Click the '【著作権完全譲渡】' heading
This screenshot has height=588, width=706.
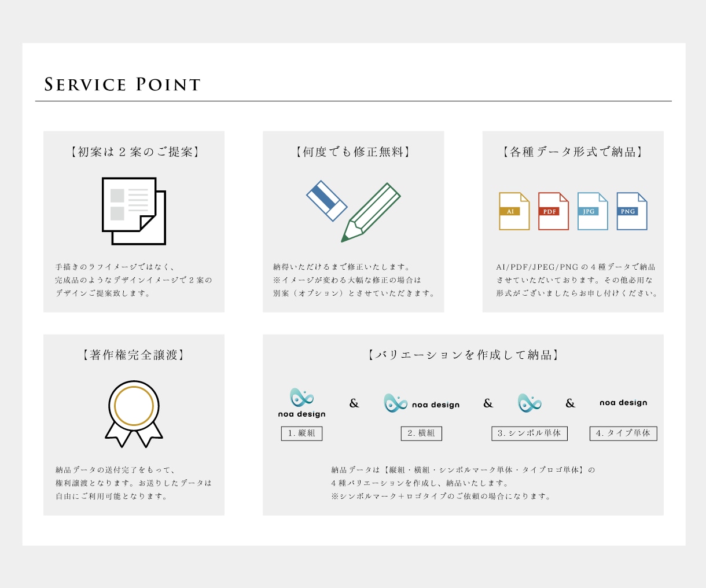[x=134, y=355]
